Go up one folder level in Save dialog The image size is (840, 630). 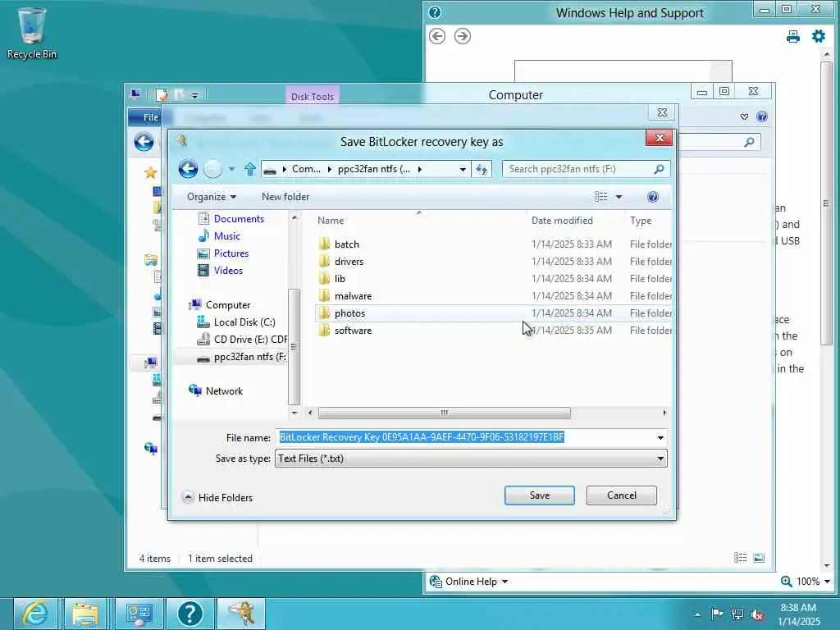coord(249,169)
